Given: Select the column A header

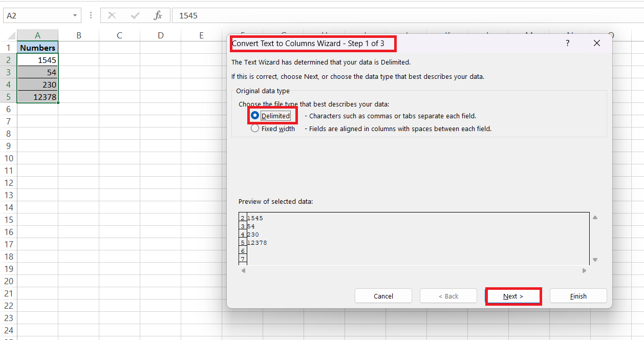Looking at the screenshot, I should (x=37, y=35).
